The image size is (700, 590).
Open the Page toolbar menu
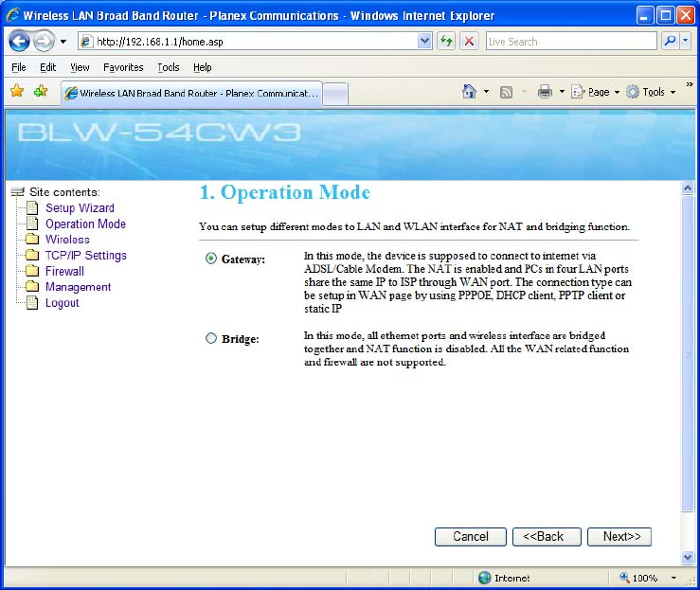coord(596,92)
